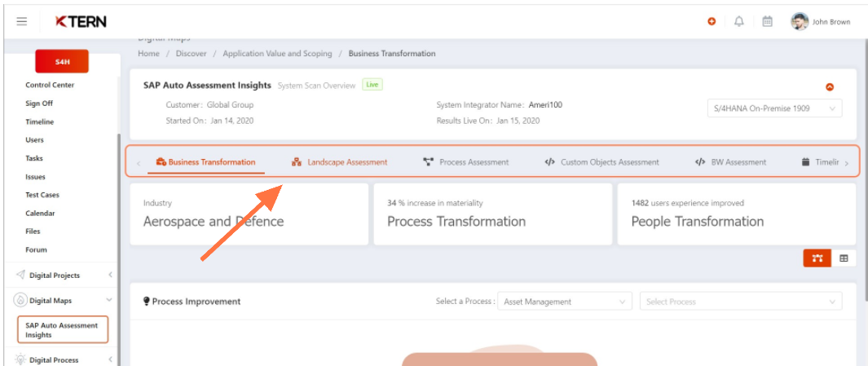Screen dimensions: 868x366
Task: Open Issues in the sidebar
Action: [x=35, y=177]
